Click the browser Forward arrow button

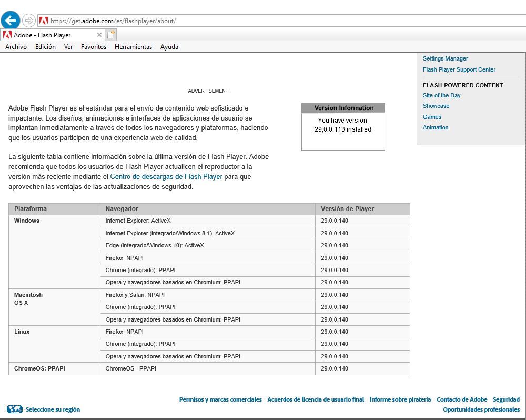[x=29, y=21]
